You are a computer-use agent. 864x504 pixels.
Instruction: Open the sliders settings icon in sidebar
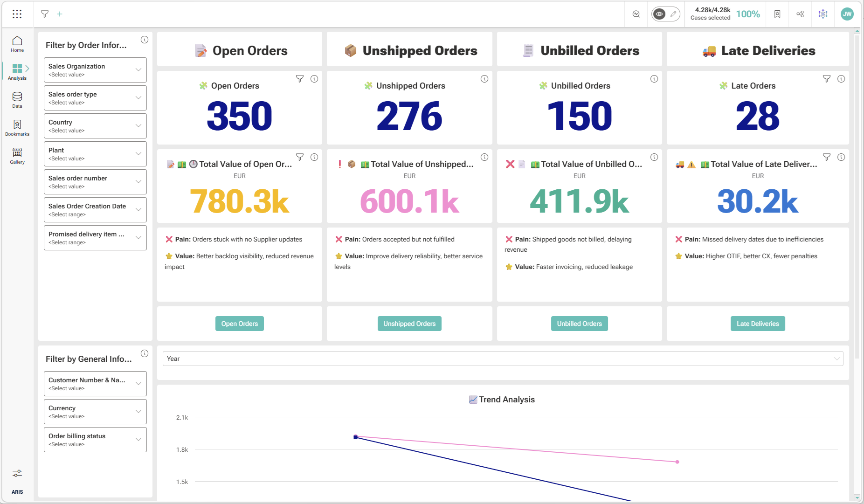point(17,473)
